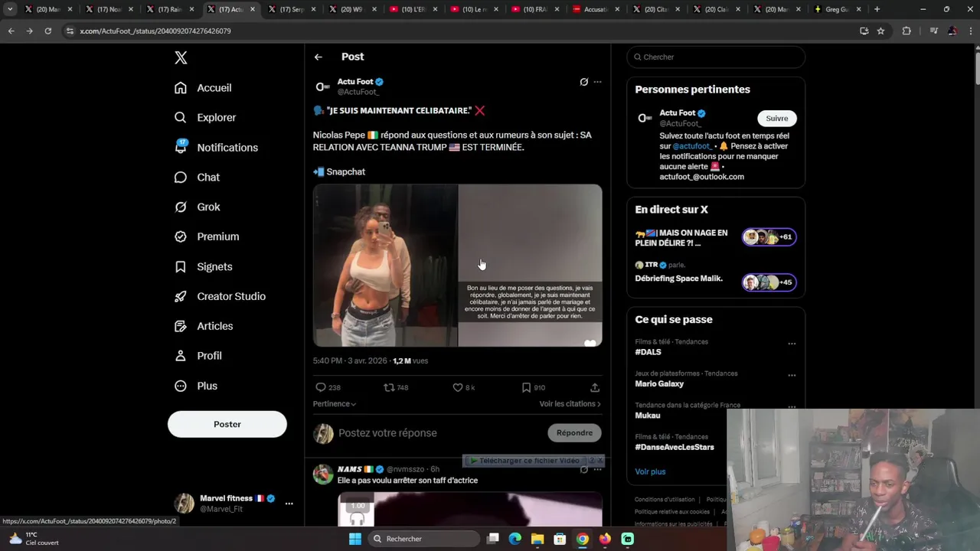Image resolution: width=980 pixels, height=551 pixels.
Task: Open Windows Start menu
Action: point(355,539)
